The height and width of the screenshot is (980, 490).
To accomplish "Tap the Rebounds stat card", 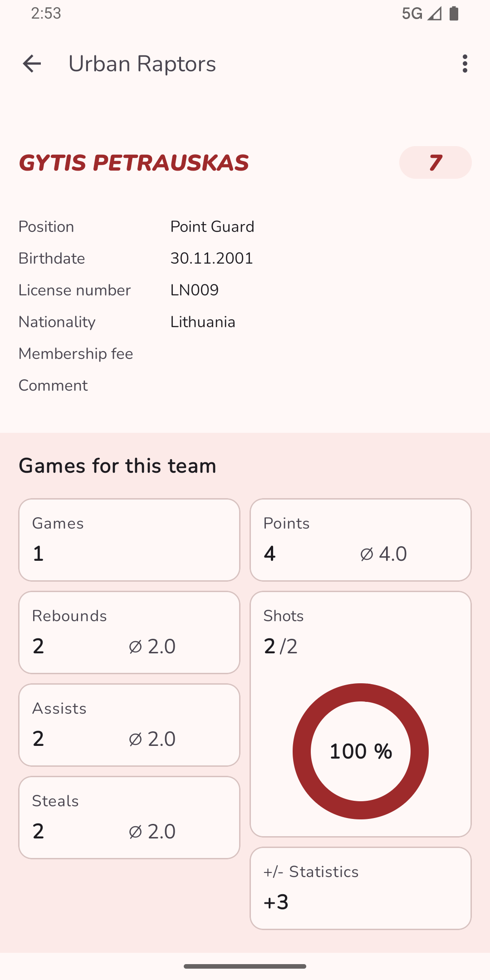I will tap(129, 632).
